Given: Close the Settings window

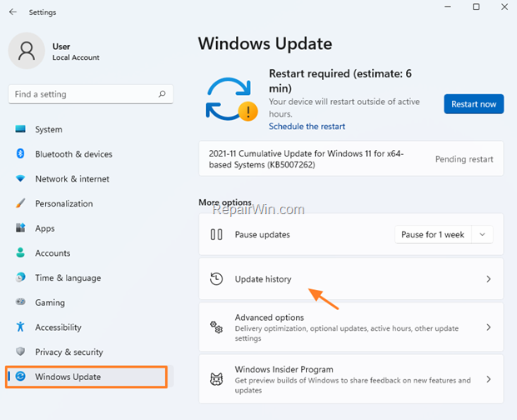Looking at the screenshot, I should pyautogui.click(x=504, y=7).
